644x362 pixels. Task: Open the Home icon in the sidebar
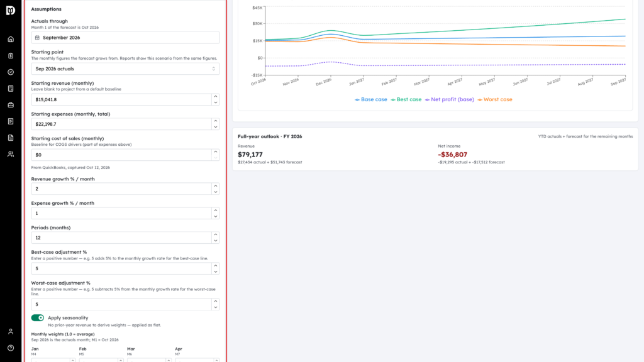point(11,40)
